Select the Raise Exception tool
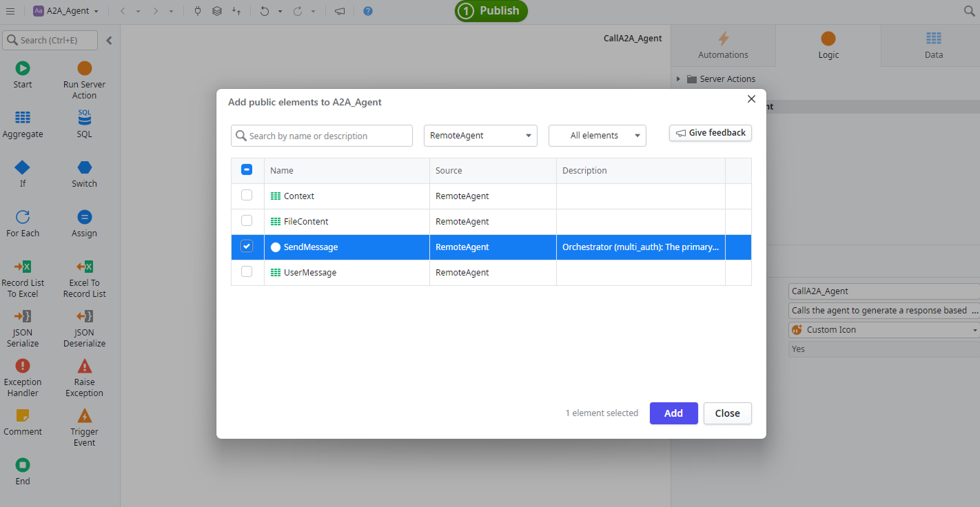980x507 pixels. click(84, 377)
